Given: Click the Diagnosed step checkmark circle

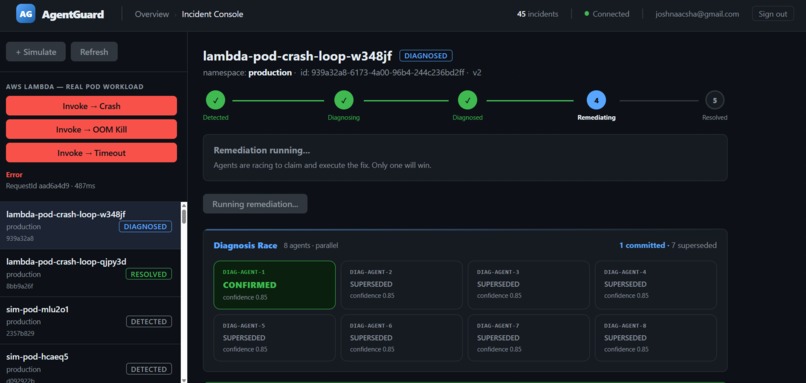Looking at the screenshot, I should tap(467, 100).
